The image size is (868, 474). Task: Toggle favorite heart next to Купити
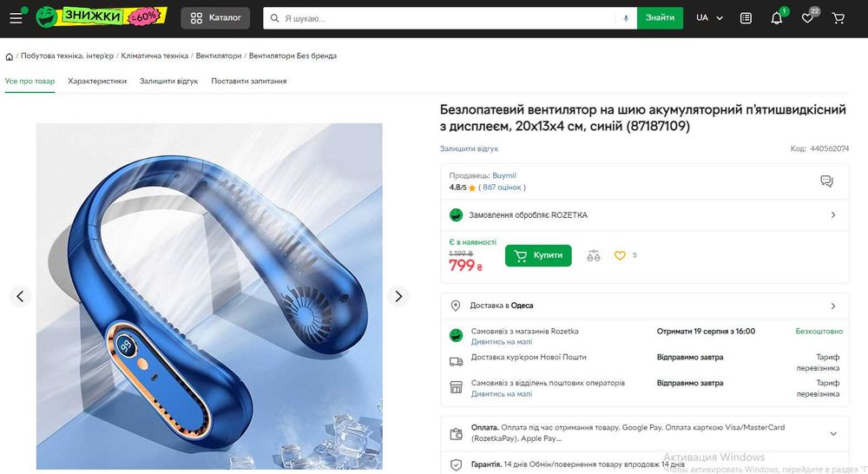pyautogui.click(x=620, y=255)
